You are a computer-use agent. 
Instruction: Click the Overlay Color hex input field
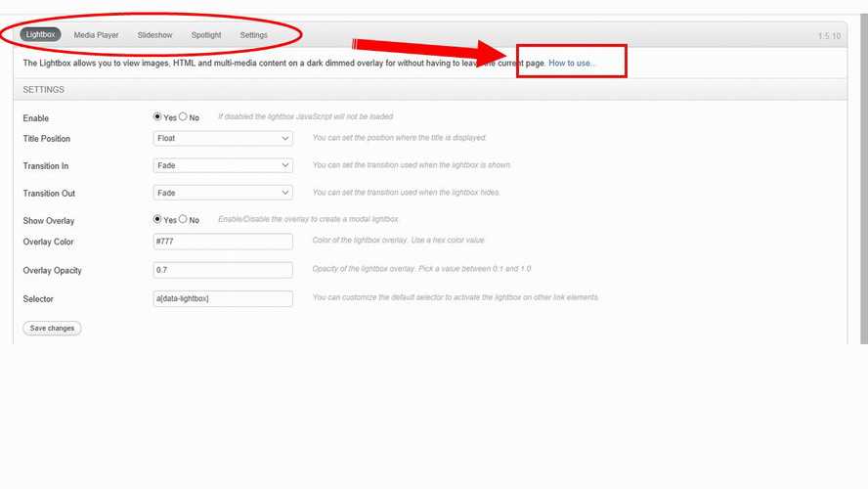[223, 242]
